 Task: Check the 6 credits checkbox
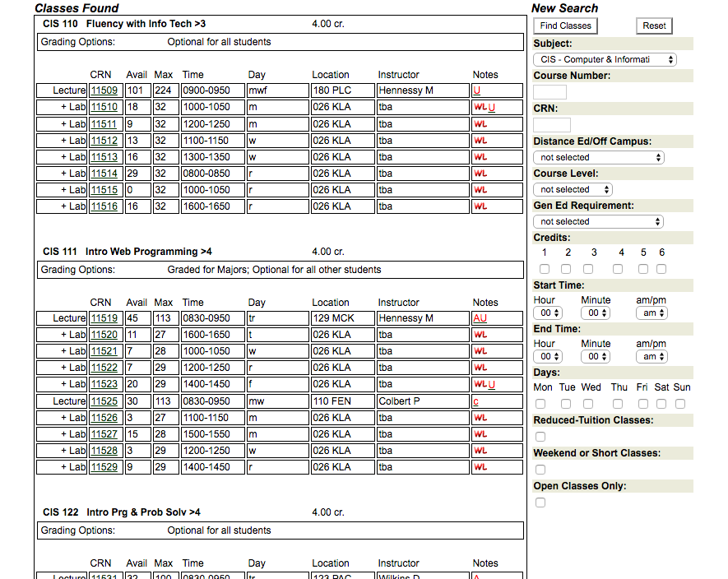pyautogui.click(x=661, y=269)
